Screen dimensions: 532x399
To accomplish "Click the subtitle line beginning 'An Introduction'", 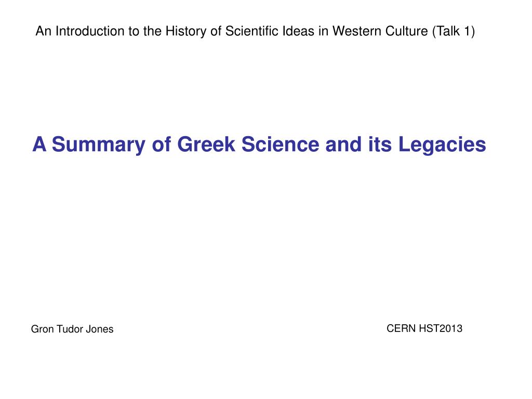I will coord(255,31).
